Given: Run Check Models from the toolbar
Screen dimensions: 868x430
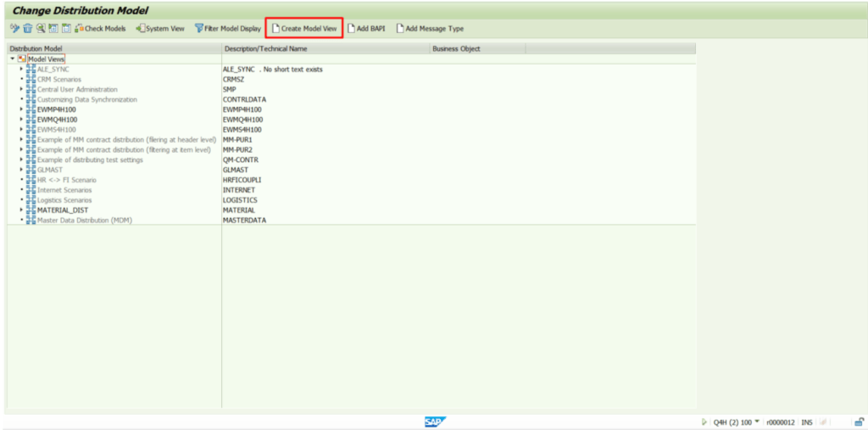Looking at the screenshot, I should [x=100, y=29].
